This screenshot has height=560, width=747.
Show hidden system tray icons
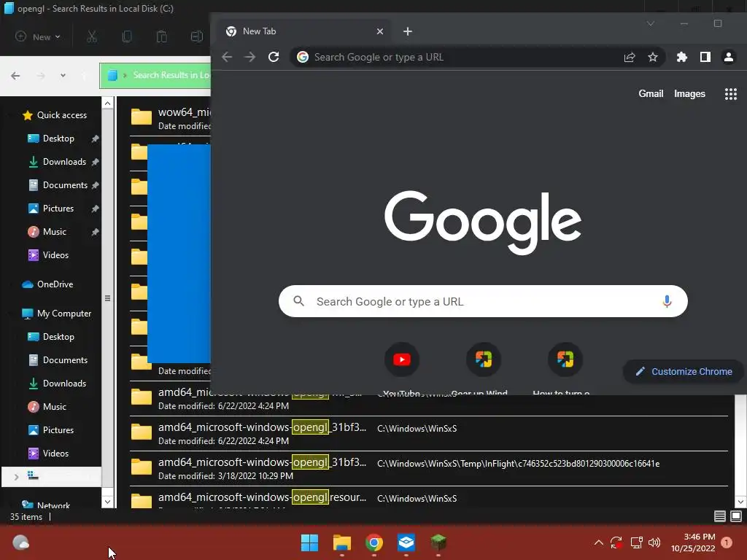point(599,542)
